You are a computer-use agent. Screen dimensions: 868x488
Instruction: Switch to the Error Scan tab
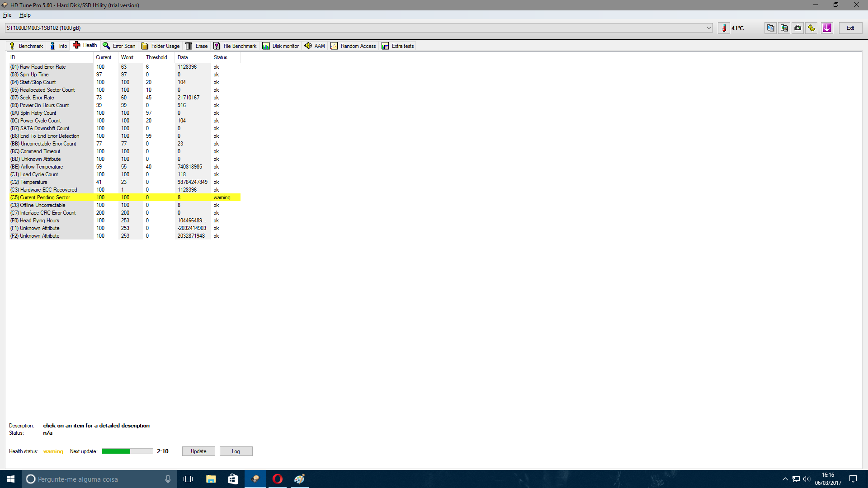point(119,46)
